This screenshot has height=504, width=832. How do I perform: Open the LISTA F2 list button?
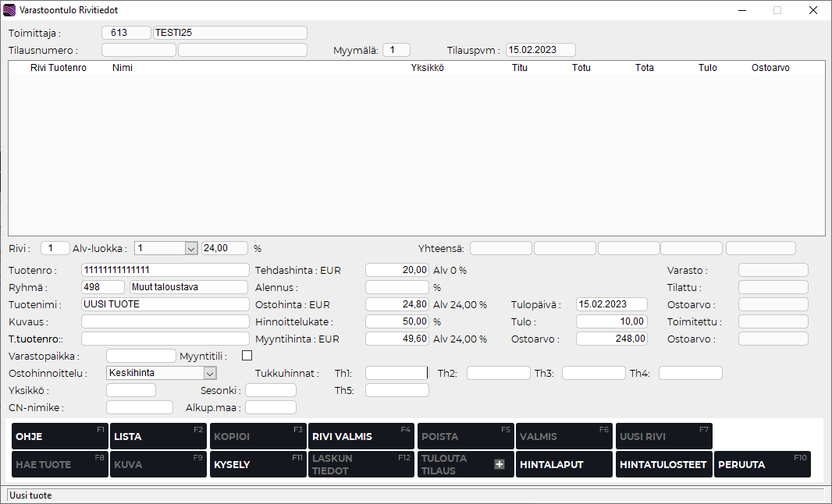(x=158, y=436)
